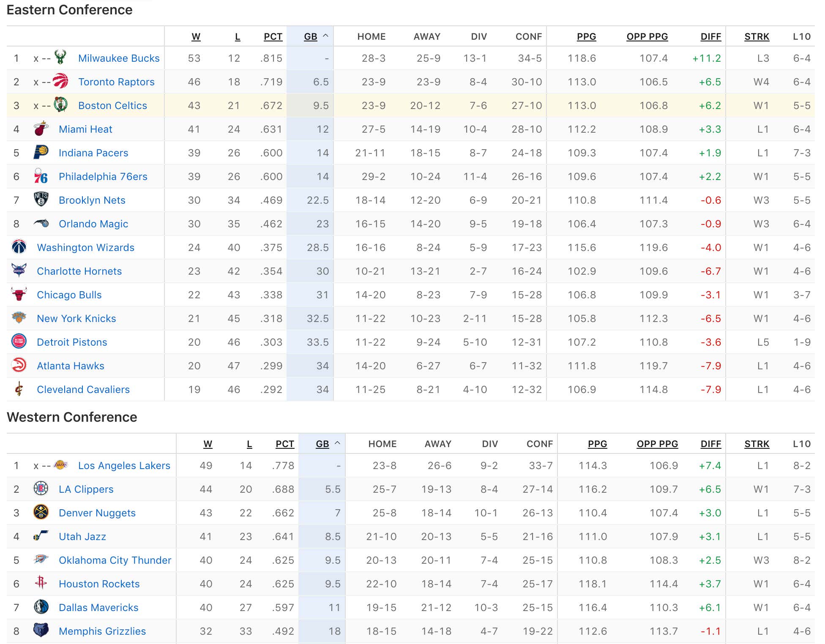Viewport: 825px width, 644px height.
Task: Click the Philadelphia 76ers team logo
Action: [x=41, y=176]
